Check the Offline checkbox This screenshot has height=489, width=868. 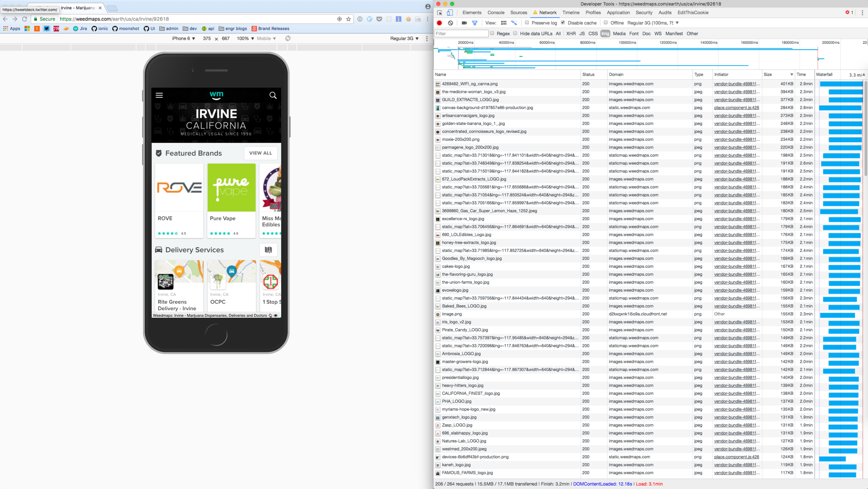(x=605, y=23)
